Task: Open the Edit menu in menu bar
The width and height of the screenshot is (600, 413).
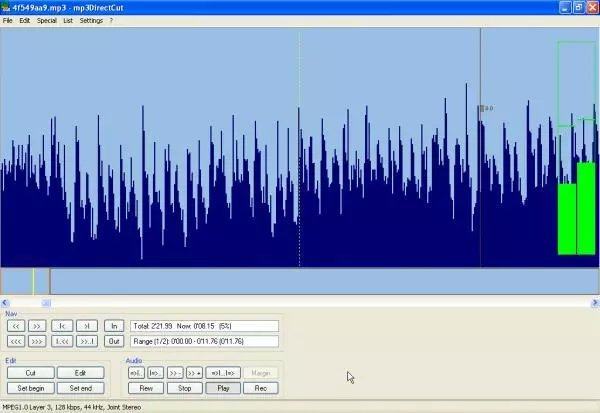Action: tap(24, 21)
